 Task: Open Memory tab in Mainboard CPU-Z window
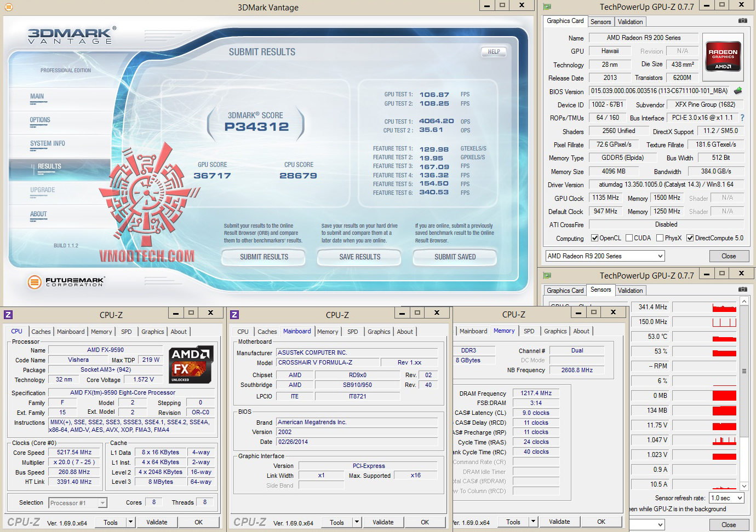point(328,332)
